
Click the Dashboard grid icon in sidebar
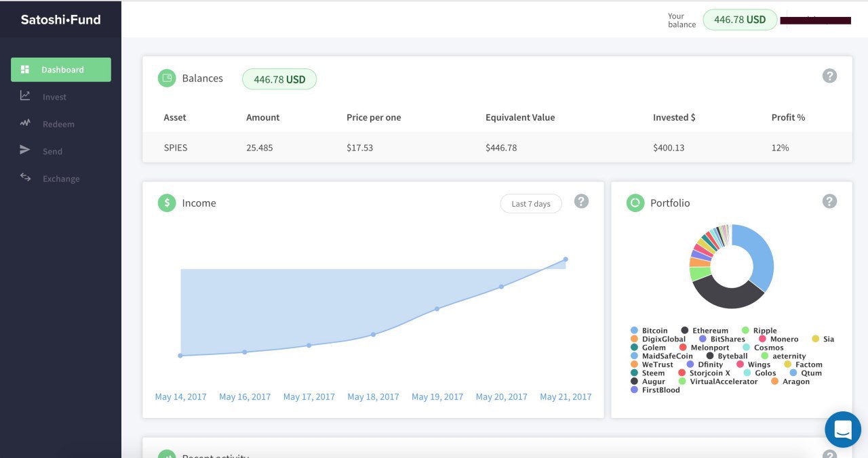point(25,70)
